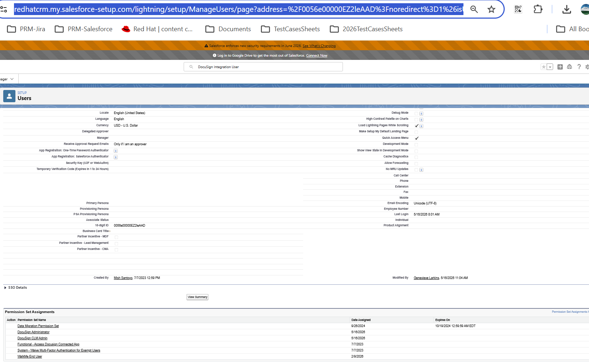Screen dimensions: 589x364
Task: Open the Salesforce Help question mark icon
Action: click(x=579, y=67)
